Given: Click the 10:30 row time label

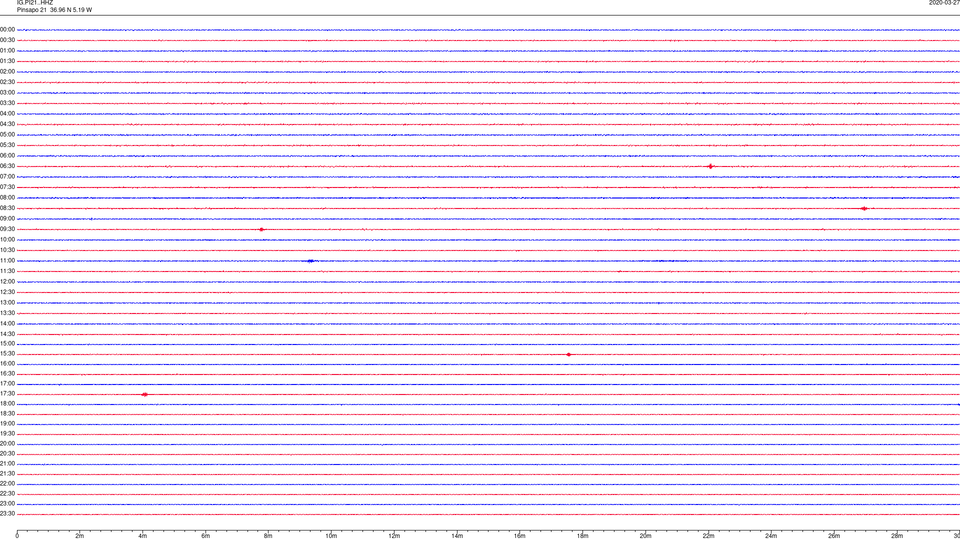Looking at the screenshot, I should pyautogui.click(x=7, y=250).
